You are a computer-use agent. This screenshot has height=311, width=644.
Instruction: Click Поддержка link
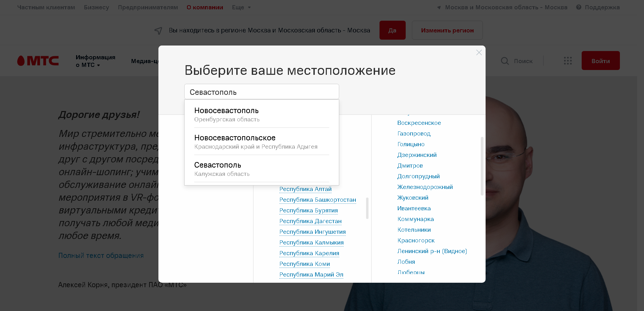[602, 7]
